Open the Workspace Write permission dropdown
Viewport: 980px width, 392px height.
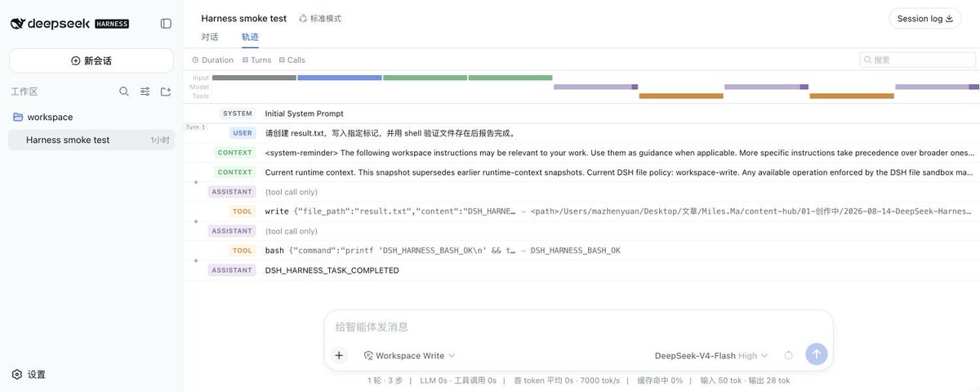(409, 355)
